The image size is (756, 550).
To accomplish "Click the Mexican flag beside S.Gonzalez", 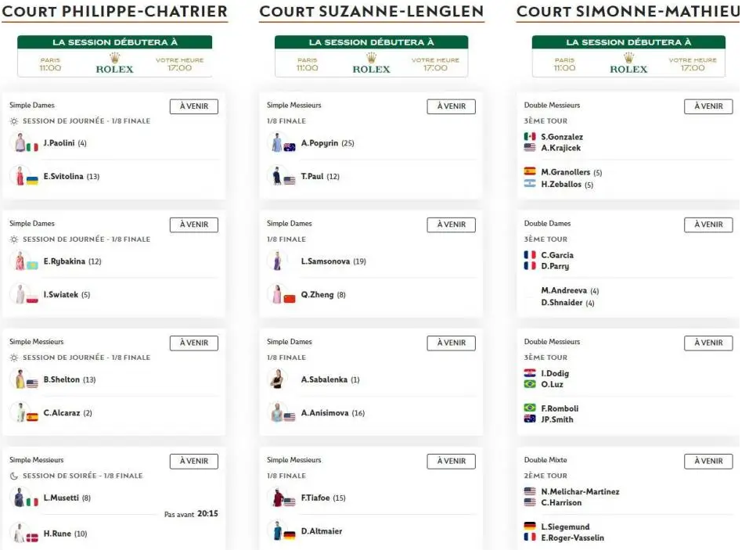I will (x=530, y=136).
